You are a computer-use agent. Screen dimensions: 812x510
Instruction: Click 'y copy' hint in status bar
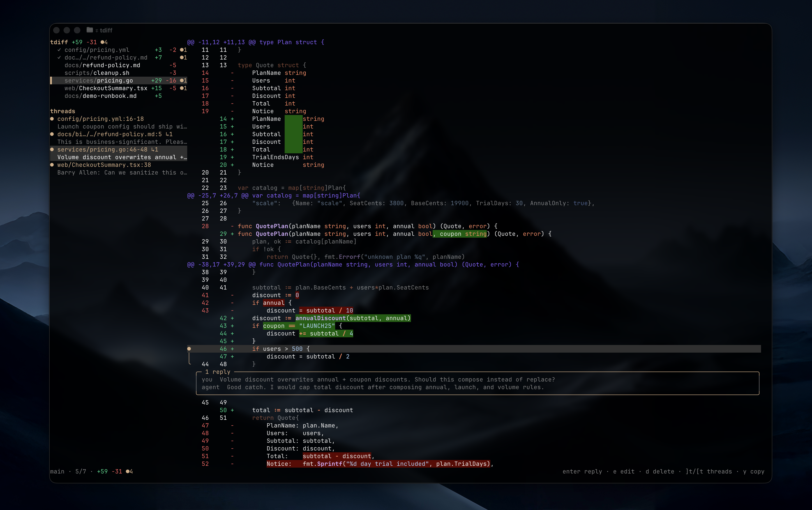coord(754,472)
